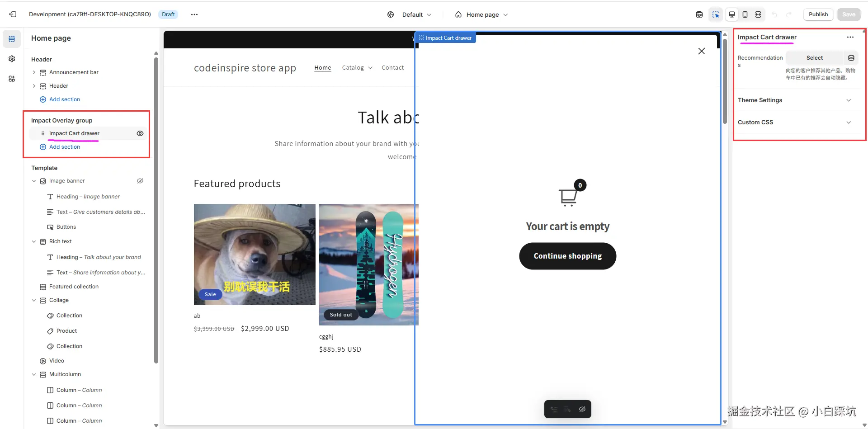Viewport: 868px width, 429px height.
Task: Click the undo arrow
Action: click(x=774, y=14)
